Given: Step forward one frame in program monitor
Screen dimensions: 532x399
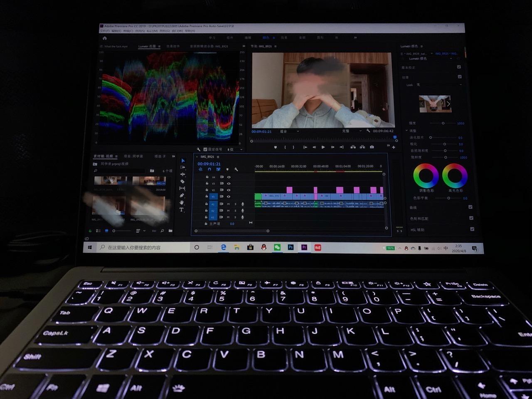Looking at the screenshot, I should [332, 147].
